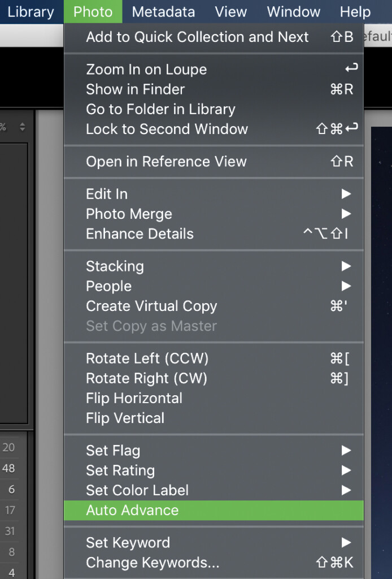This screenshot has width=392, height=579.
Task: Choose Create Virtual Copy
Action: [214, 306]
